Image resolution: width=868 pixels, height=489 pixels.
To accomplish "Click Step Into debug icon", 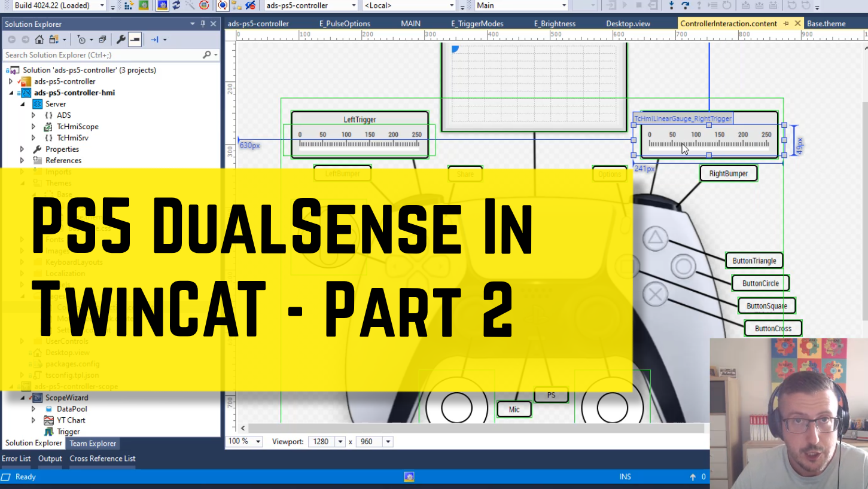I will [x=671, y=5].
